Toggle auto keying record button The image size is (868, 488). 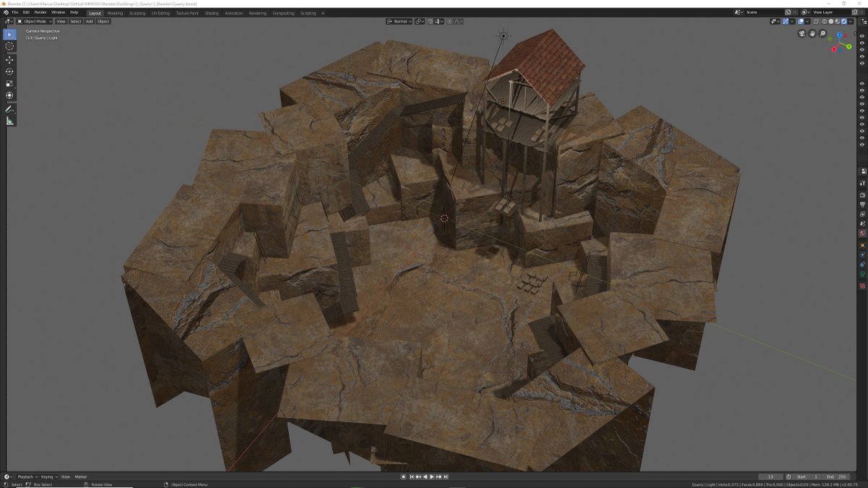click(x=404, y=477)
